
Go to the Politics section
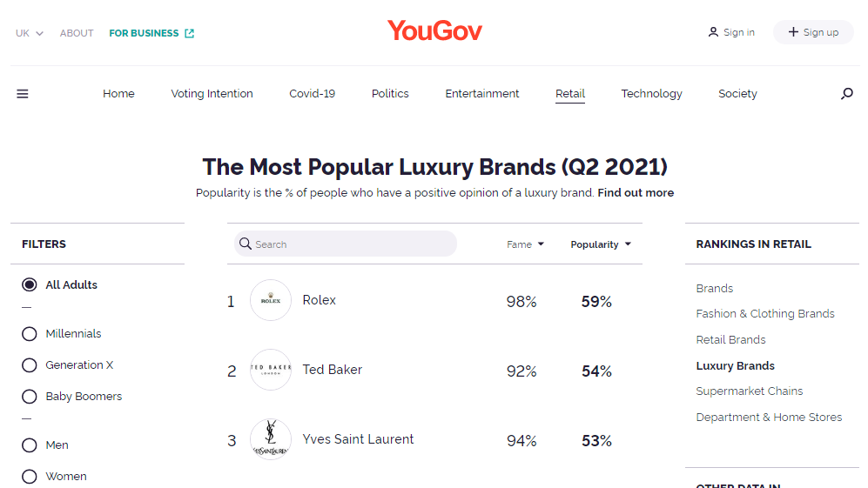(390, 94)
